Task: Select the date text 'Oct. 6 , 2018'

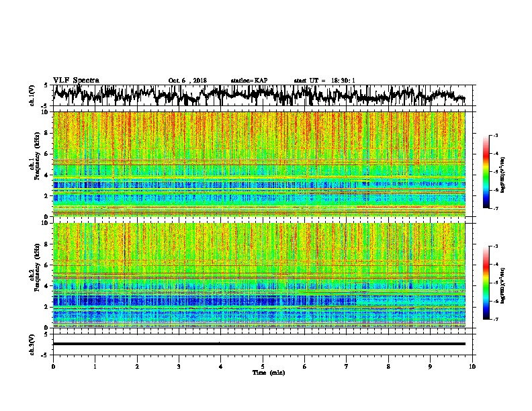Action: (x=187, y=81)
